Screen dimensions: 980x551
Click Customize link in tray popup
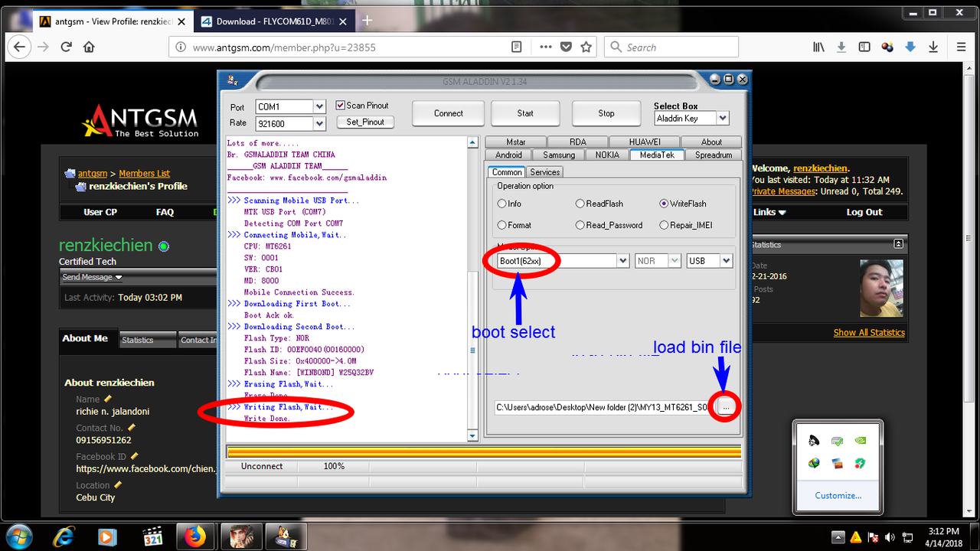click(x=838, y=495)
